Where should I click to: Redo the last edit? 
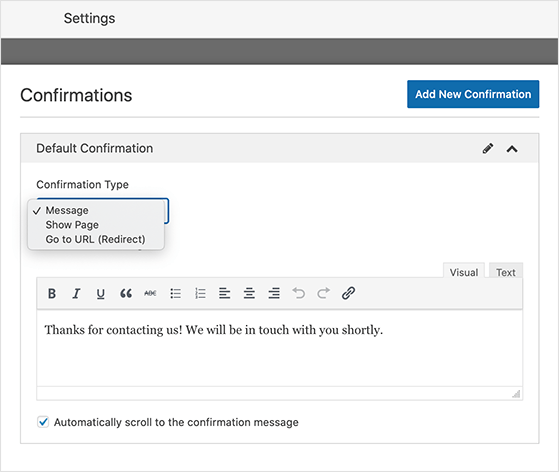[323, 293]
